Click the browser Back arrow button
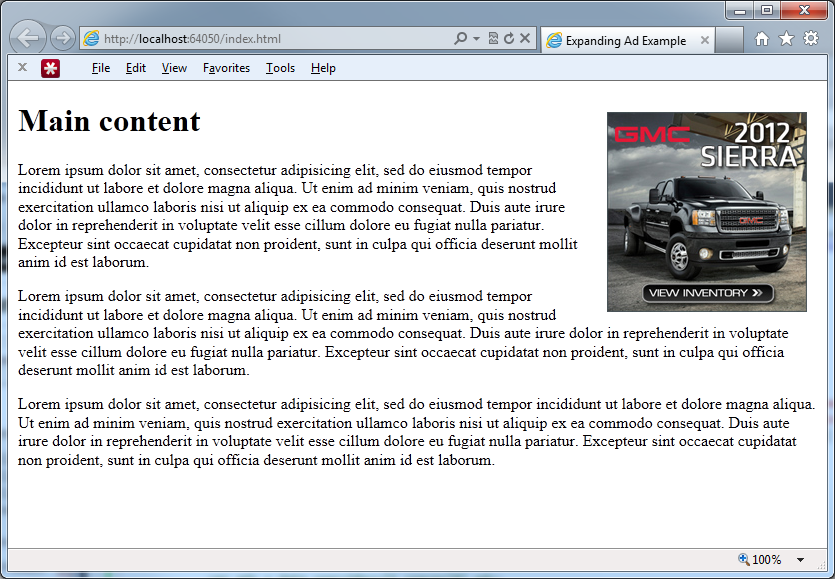835x579 pixels. point(28,37)
